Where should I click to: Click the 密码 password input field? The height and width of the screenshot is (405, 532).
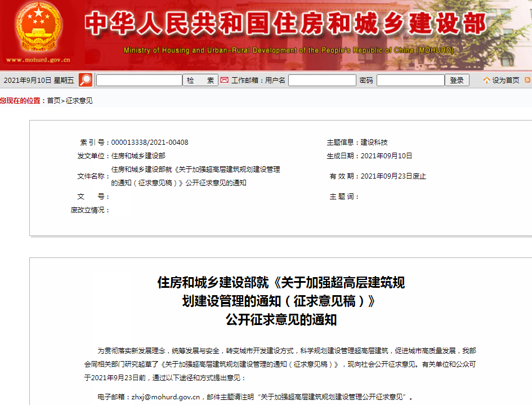410,81
